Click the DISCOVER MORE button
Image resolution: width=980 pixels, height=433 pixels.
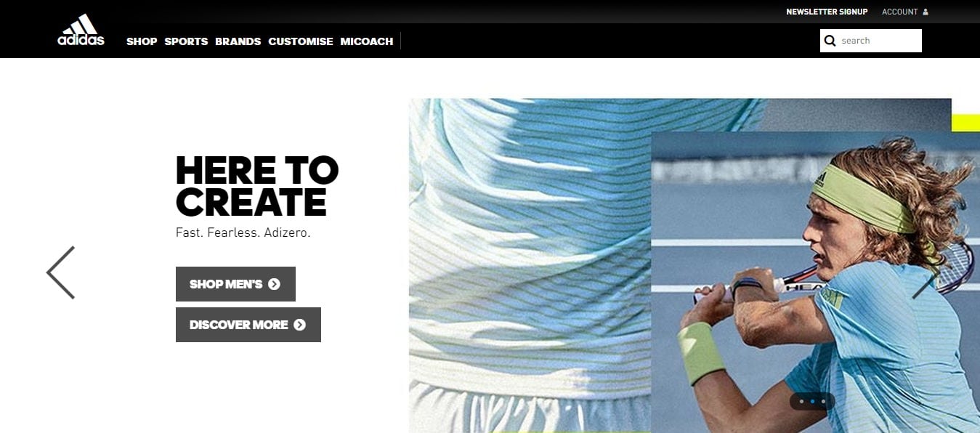(x=248, y=325)
